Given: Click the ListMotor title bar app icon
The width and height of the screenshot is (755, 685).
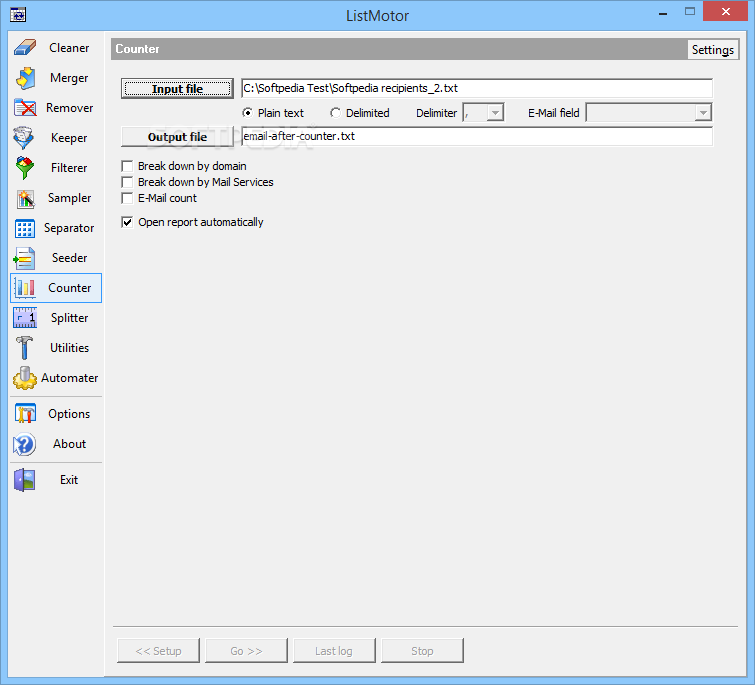Looking at the screenshot, I should (18, 15).
